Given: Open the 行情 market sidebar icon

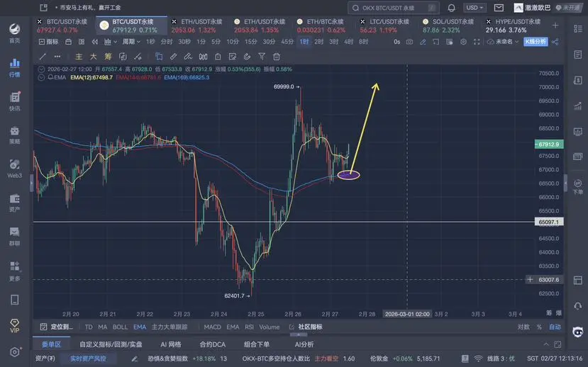Looking at the screenshot, I should [15, 67].
